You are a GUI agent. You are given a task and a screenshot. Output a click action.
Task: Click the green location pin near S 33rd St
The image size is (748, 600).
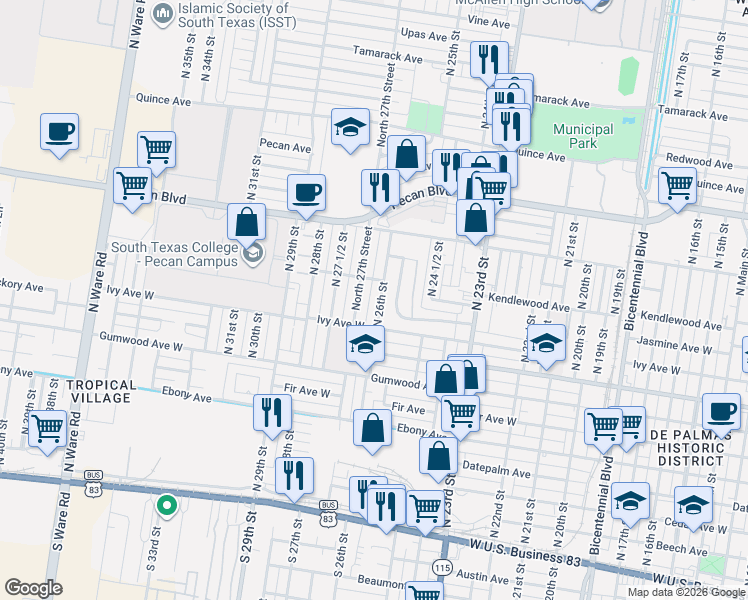pyautogui.click(x=167, y=506)
